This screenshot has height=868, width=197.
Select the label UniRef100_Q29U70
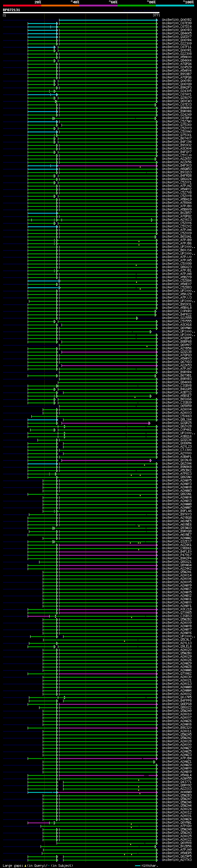click(x=176, y=98)
